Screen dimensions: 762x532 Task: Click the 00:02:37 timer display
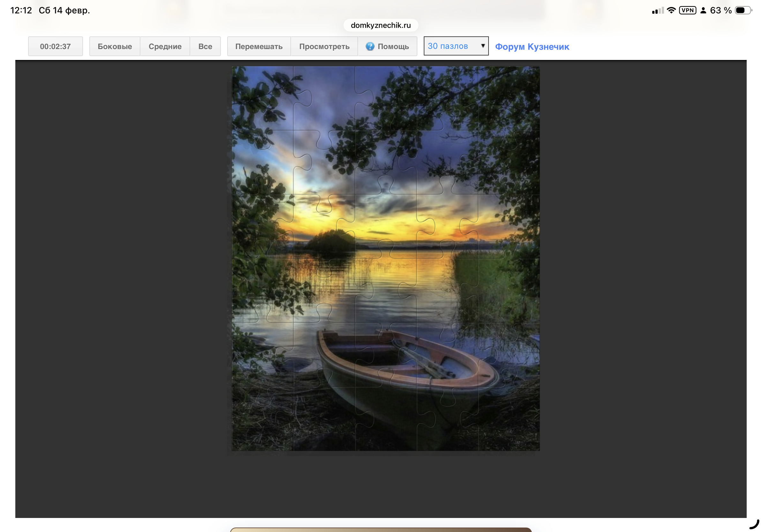[56, 47]
